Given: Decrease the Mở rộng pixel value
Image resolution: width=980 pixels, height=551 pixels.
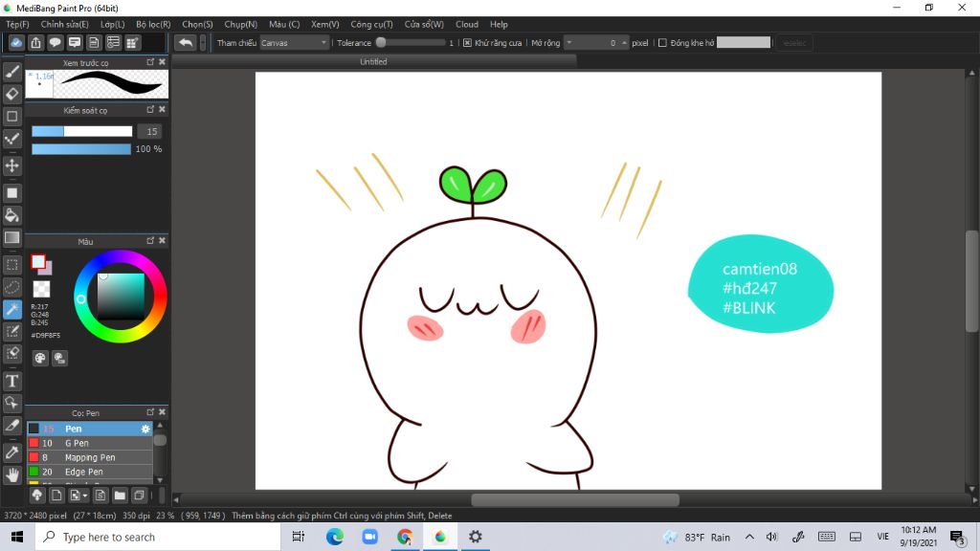Looking at the screenshot, I should point(568,42).
